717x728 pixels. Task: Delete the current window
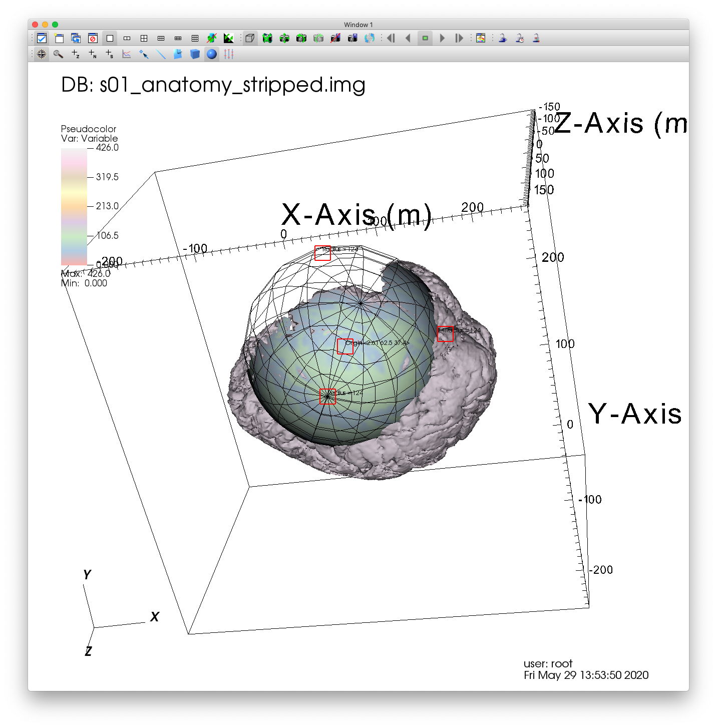93,38
